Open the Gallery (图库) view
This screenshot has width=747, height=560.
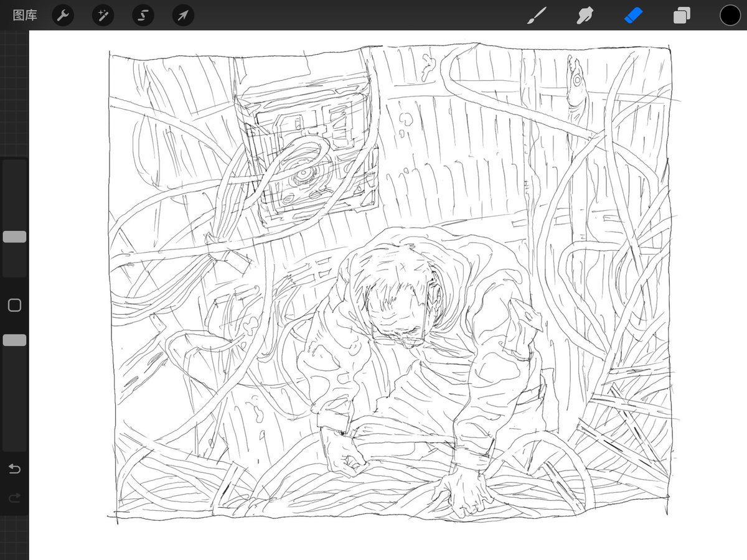tap(25, 15)
